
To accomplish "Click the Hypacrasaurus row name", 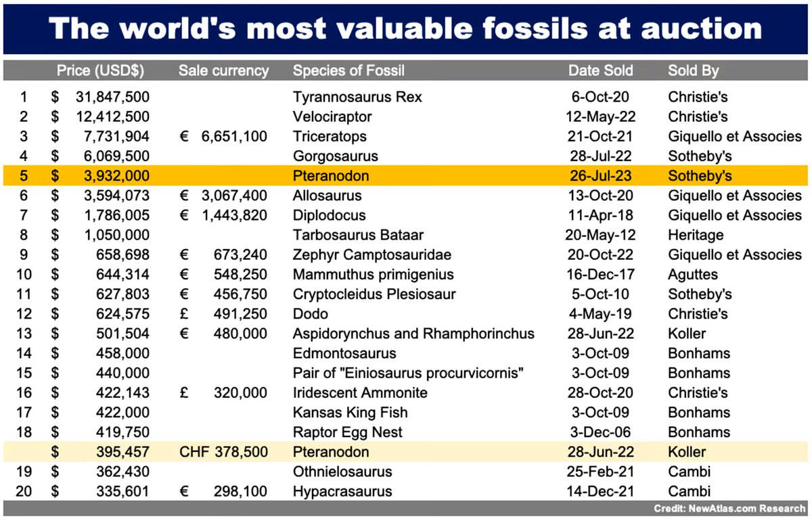I will 342,492.
